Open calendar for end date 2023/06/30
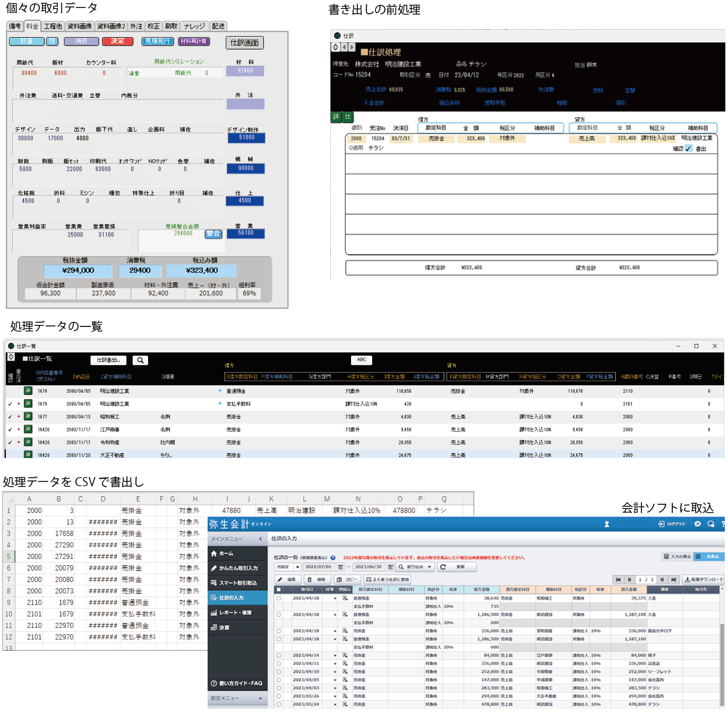Screen dimensions: 728x716 click(390, 567)
